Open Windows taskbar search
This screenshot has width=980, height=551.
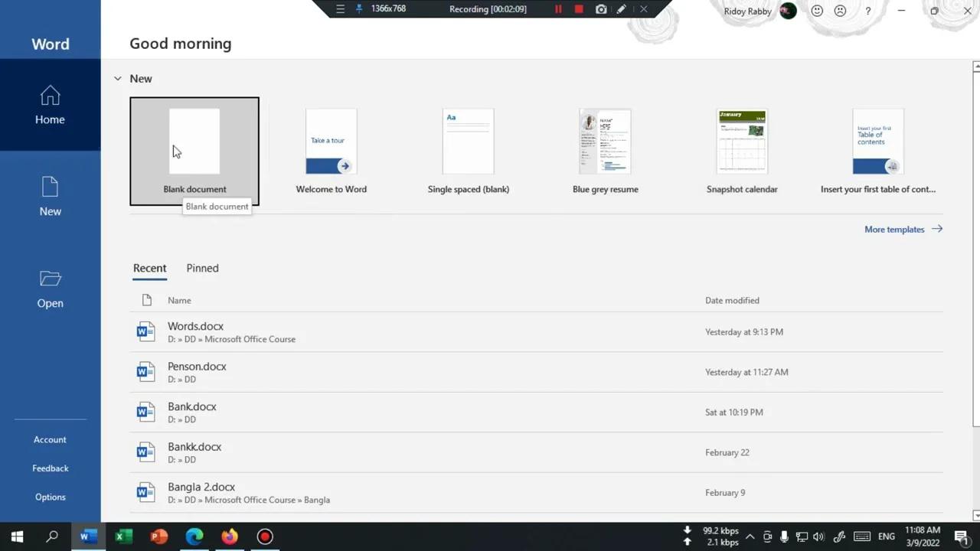pos(52,536)
